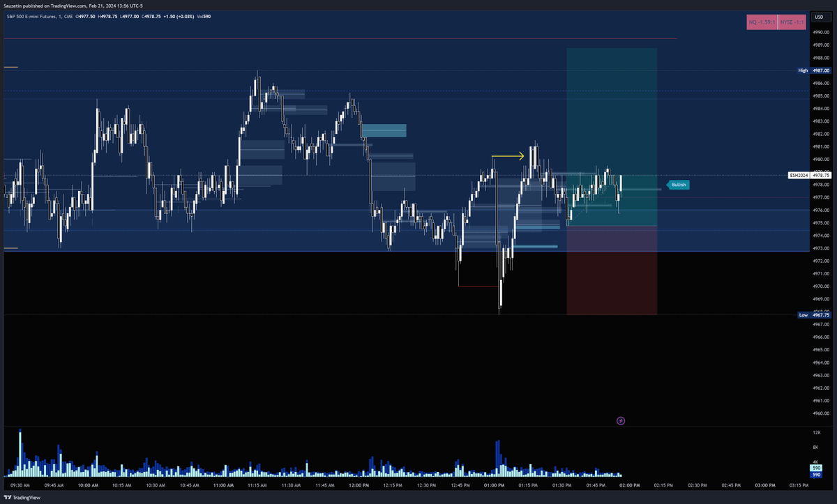Click the 09:30 AM time axis label

click(x=20, y=484)
